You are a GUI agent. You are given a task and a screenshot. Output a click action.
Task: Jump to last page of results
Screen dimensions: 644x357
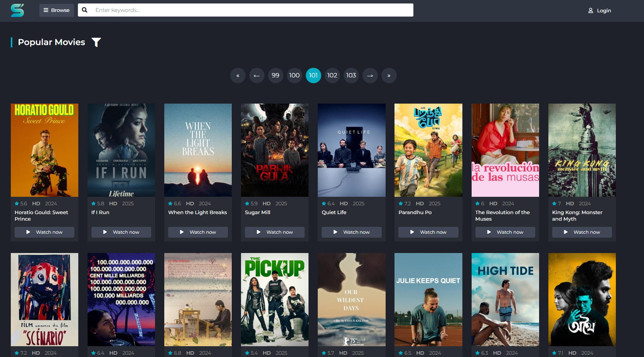(x=389, y=75)
